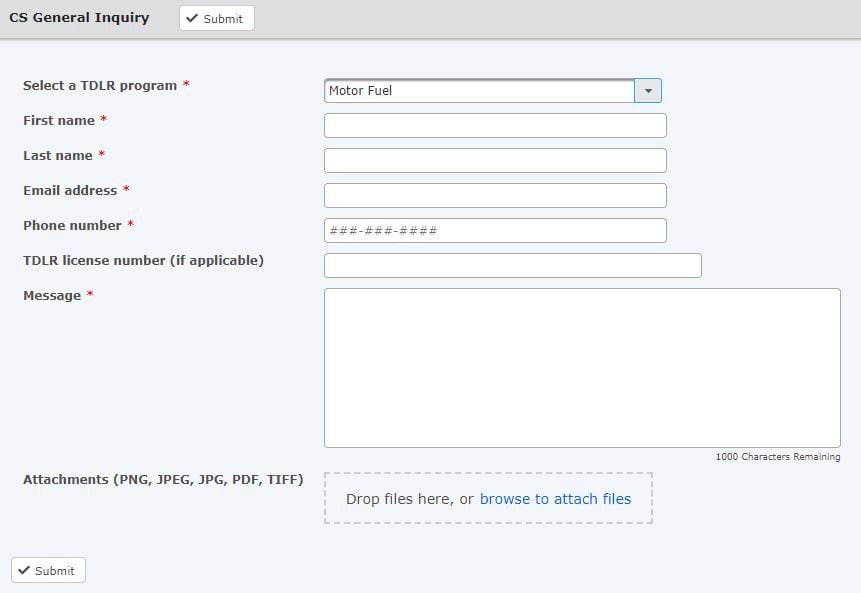The width and height of the screenshot is (861, 593).
Task: Open the TDLR program dropdown arrow
Action: pos(647,90)
